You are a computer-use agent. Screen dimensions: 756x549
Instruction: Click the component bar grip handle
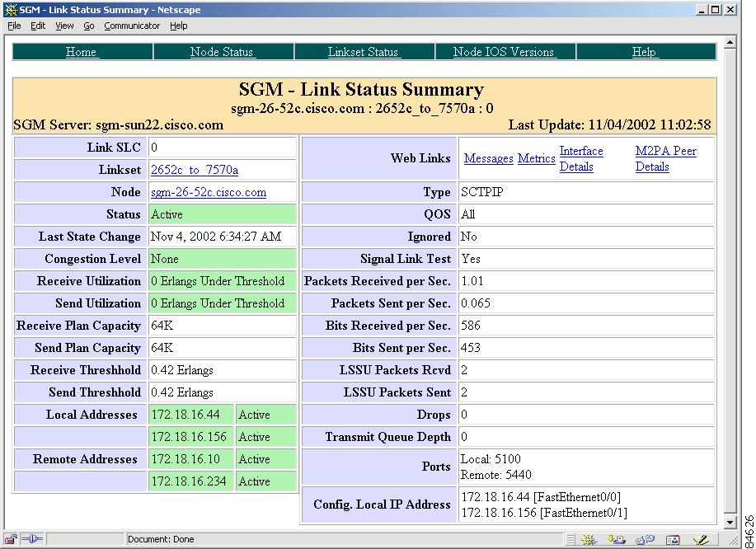click(571, 539)
